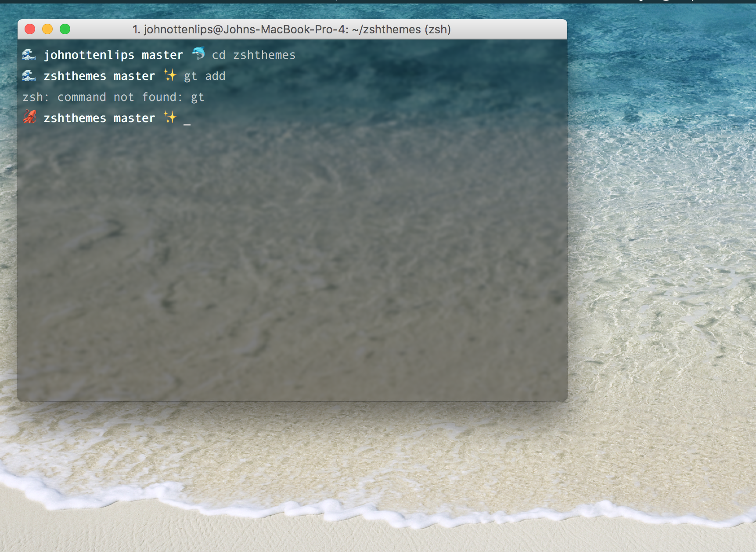The height and width of the screenshot is (552, 756).
Task: Click the red close button of the terminal
Action: pyautogui.click(x=30, y=29)
